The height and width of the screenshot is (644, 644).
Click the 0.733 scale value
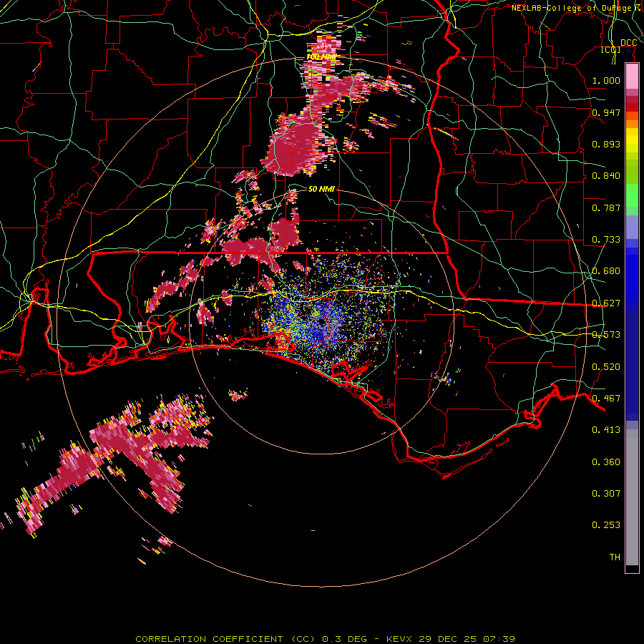tap(606, 240)
